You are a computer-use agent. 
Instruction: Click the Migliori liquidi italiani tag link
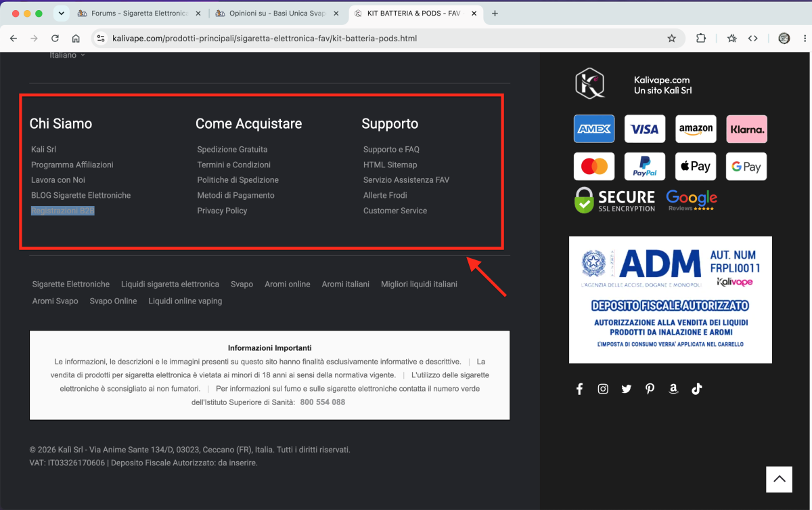419,284
